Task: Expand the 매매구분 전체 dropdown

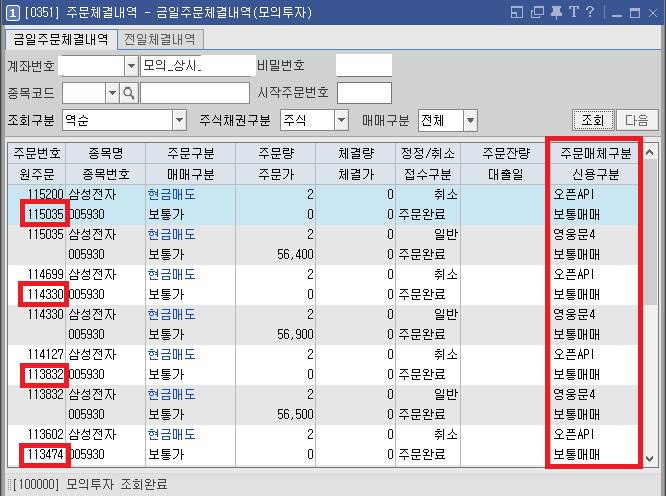Action: click(x=470, y=121)
